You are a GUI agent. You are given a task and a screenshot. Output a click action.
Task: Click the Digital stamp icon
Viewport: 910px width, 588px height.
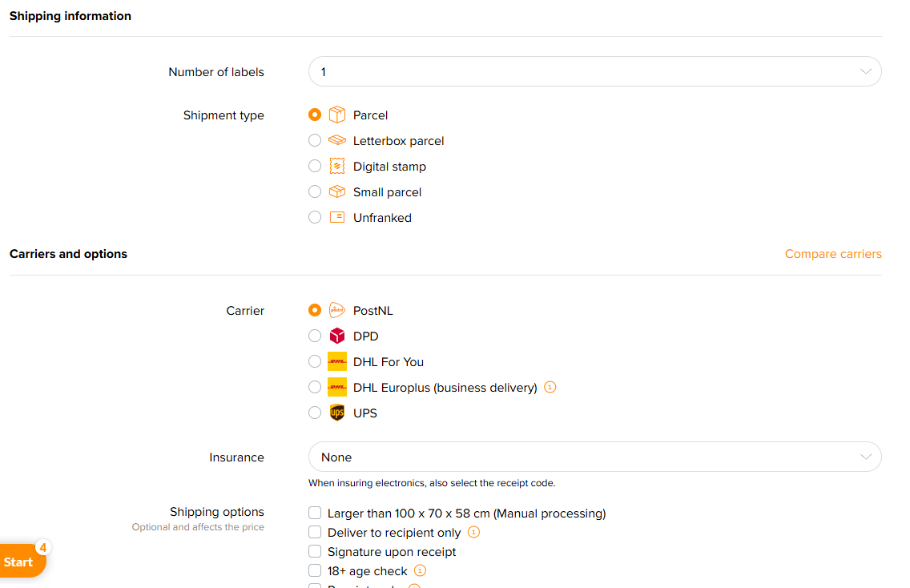pyautogui.click(x=337, y=167)
